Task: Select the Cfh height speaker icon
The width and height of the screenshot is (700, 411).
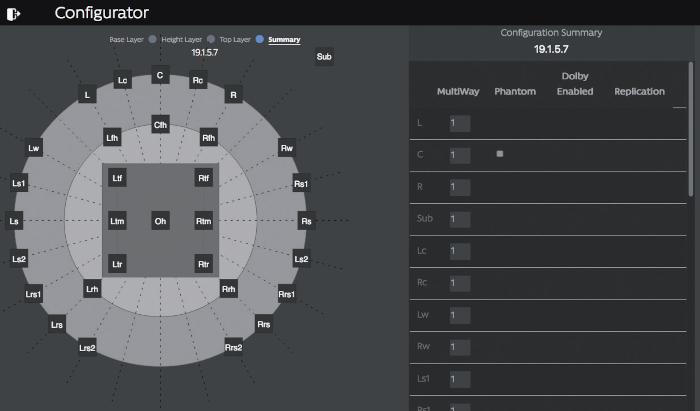Action: click(x=160, y=124)
